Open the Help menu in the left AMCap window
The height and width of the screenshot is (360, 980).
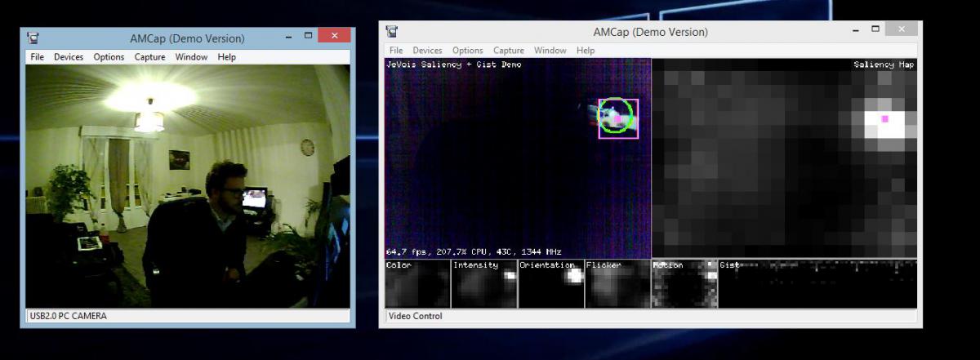226,57
